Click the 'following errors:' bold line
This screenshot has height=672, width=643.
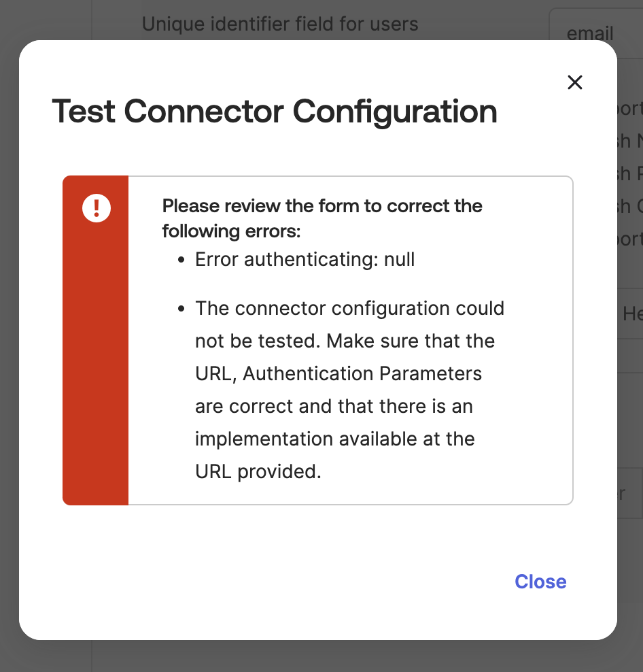[231, 231]
